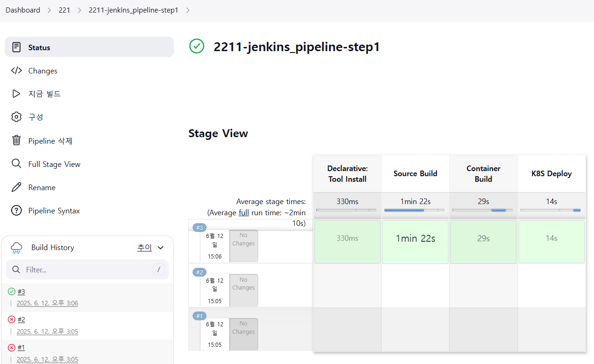This screenshot has width=594, height=364.
Task: Click the Container Build column header
Action: coord(483,174)
